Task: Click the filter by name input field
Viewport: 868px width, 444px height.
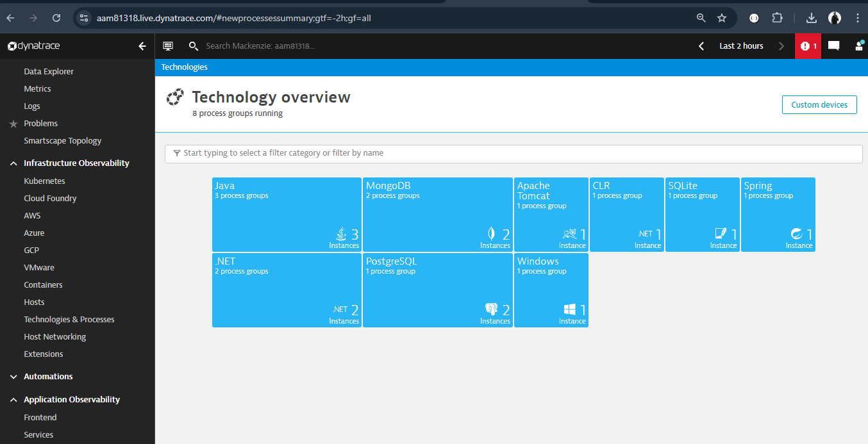Action: coord(513,154)
